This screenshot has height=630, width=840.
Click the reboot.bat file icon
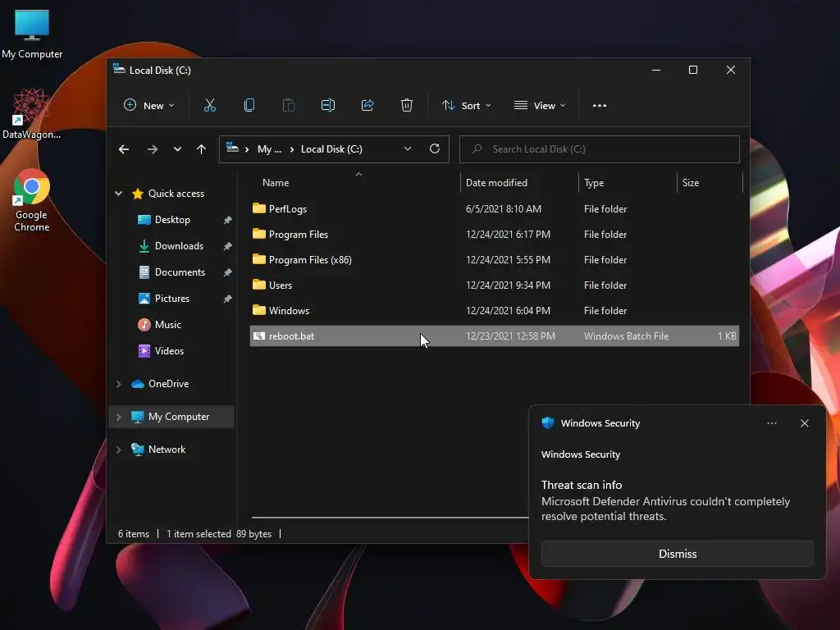258,336
